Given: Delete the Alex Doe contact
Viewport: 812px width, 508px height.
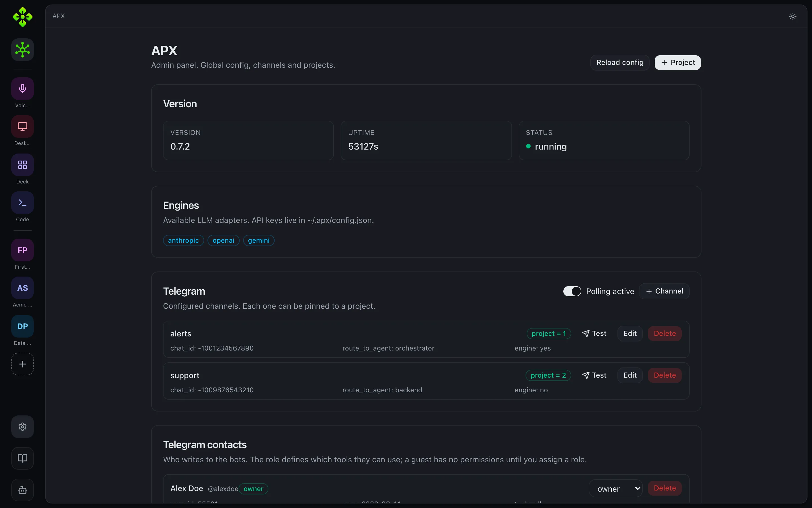Looking at the screenshot, I should coord(665,488).
